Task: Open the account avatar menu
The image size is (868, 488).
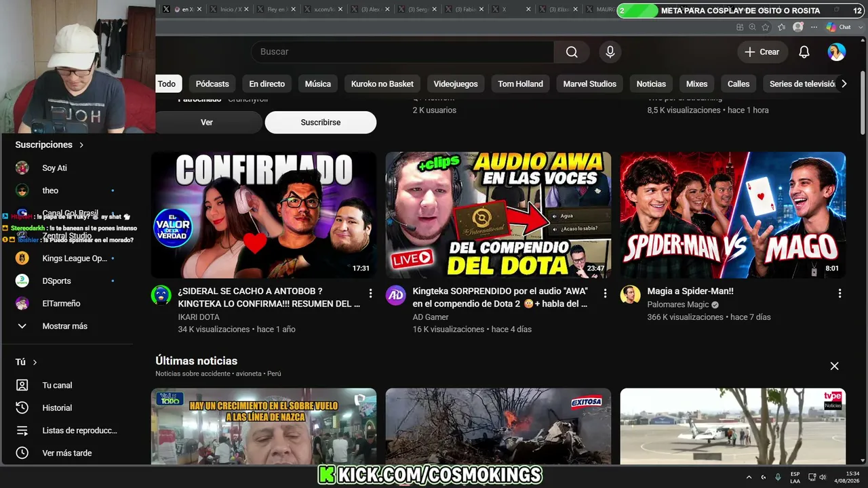Action: tap(837, 52)
